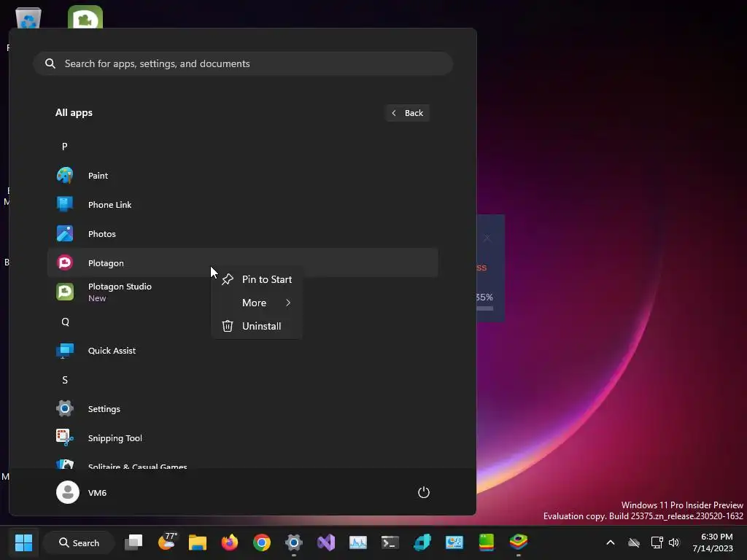This screenshot has width=747, height=560.
Task: Launch Google Chrome from the taskbar
Action: [x=262, y=542]
